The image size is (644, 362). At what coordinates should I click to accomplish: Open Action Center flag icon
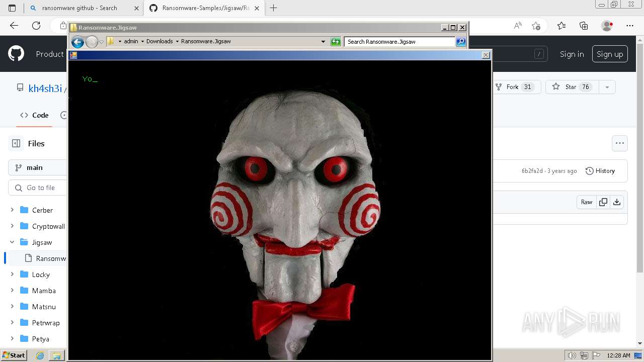[596, 355]
